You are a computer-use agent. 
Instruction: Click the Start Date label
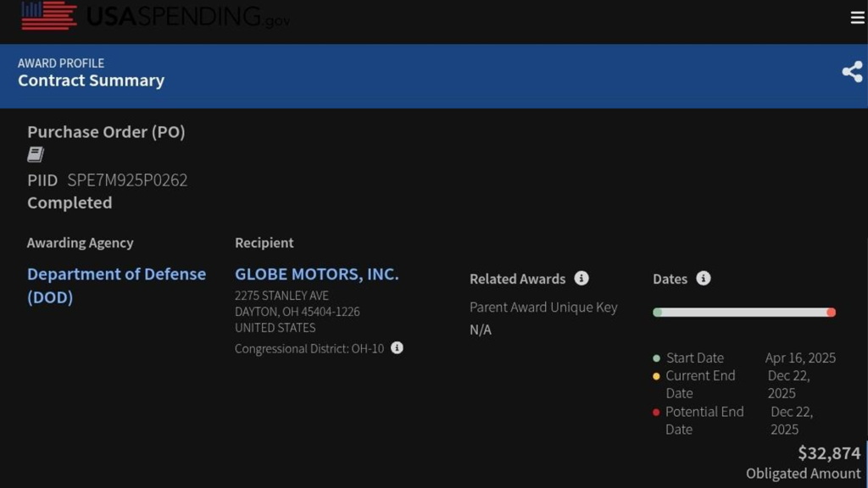(x=695, y=358)
